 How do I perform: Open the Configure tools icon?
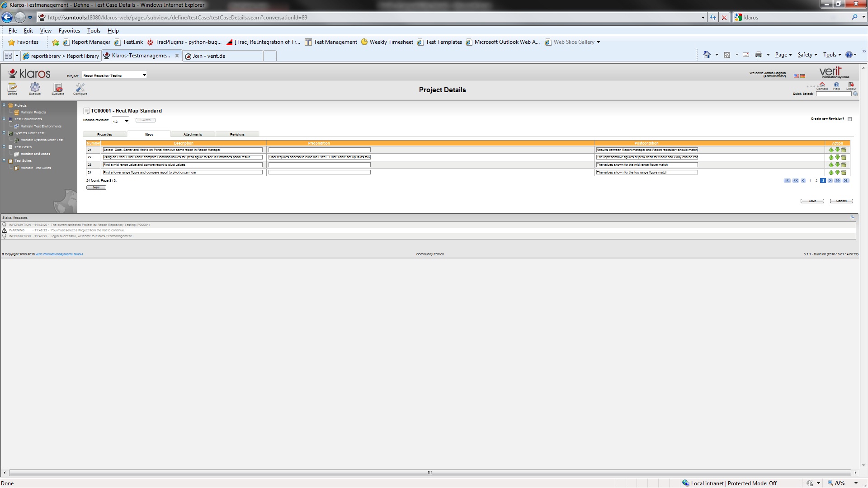80,88
